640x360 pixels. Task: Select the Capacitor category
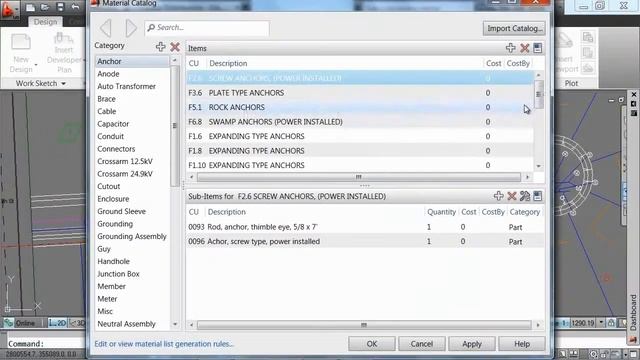(113, 124)
